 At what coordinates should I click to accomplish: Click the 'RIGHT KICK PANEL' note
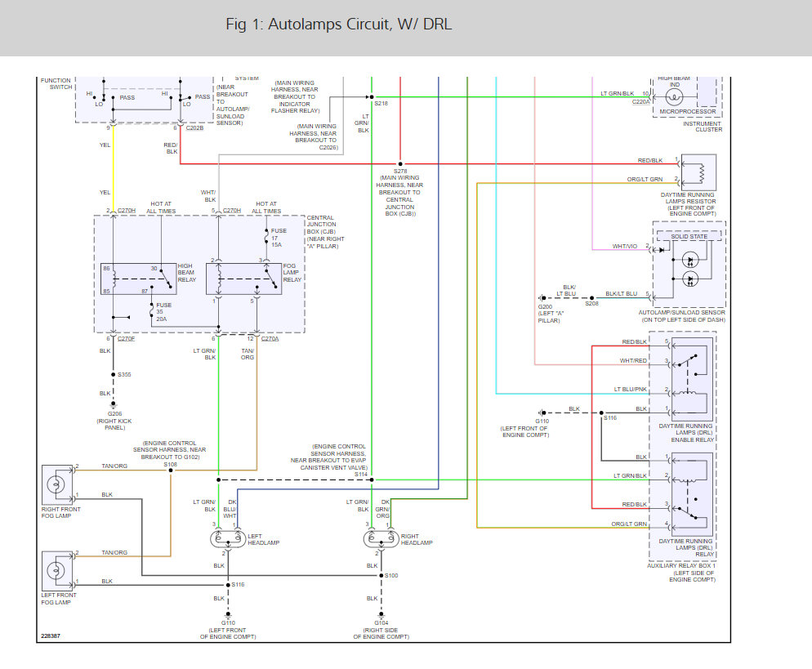pos(114,425)
